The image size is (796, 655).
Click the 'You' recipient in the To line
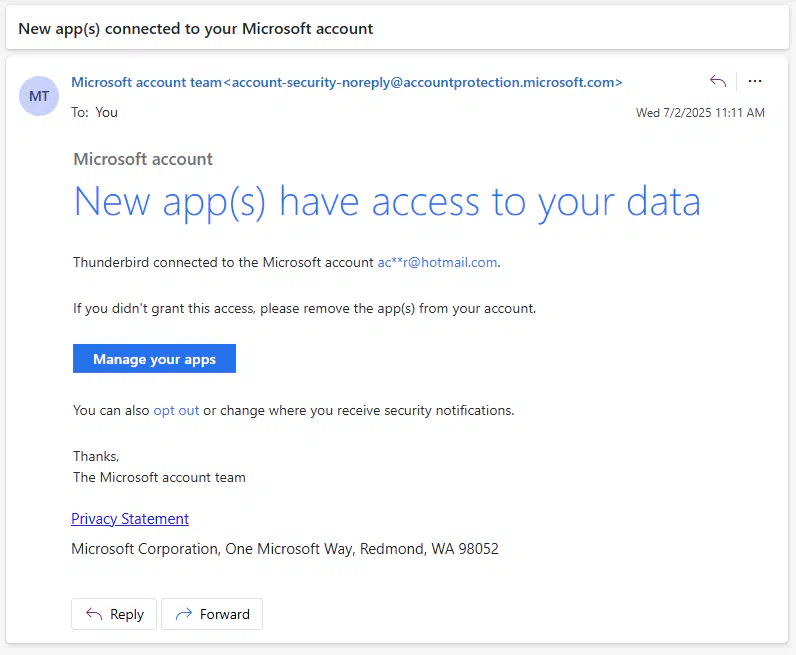pyautogui.click(x=107, y=112)
